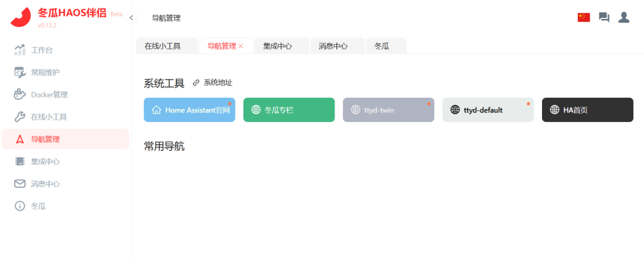Open 工作台 from the sidebar menu
The height and width of the screenshot is (259, 644).
(66, 51)
